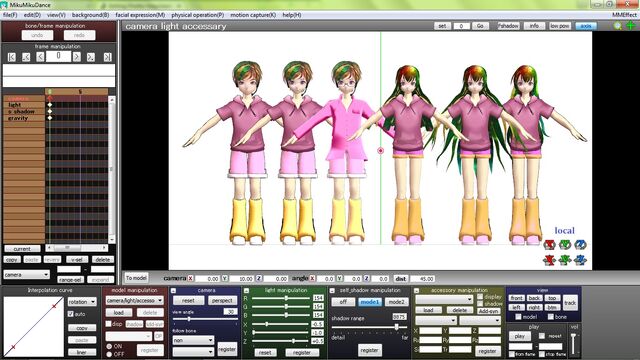Jump to the next keyframe
Image resolution: width=640 pixels, height=360 pixels.
point(91,57)
